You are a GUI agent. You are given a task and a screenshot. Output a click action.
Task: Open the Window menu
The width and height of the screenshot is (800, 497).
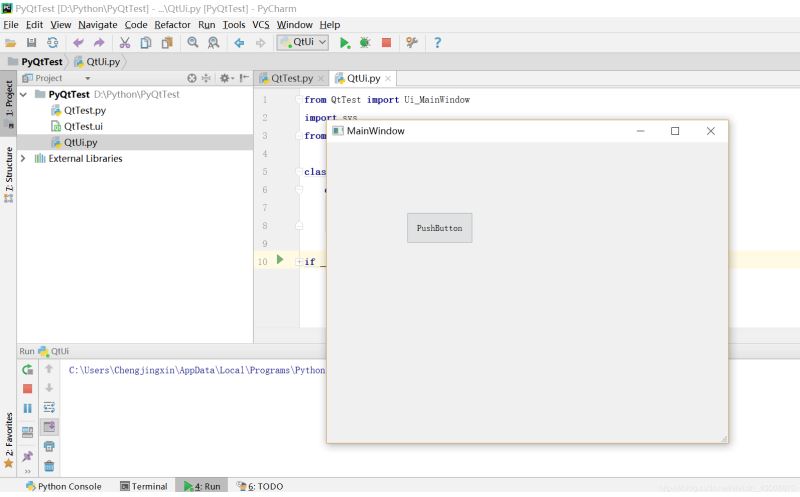(294, 24)
